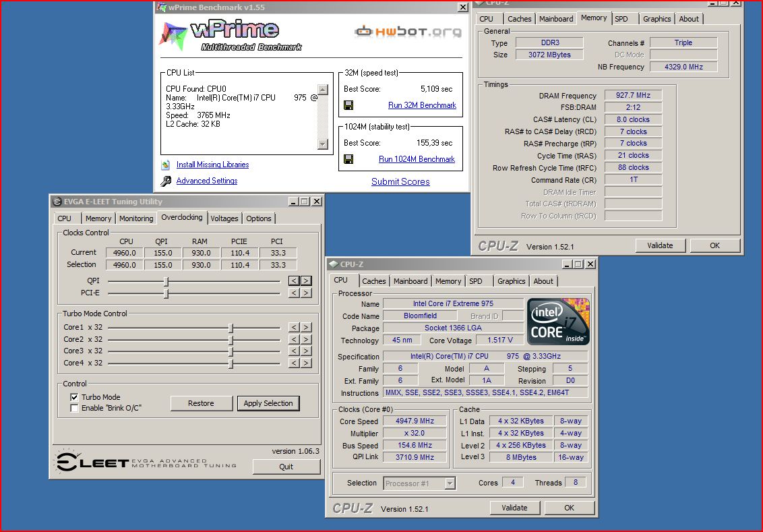Click the PCIE Selection field showing 110.4

(x=240, y=265)
